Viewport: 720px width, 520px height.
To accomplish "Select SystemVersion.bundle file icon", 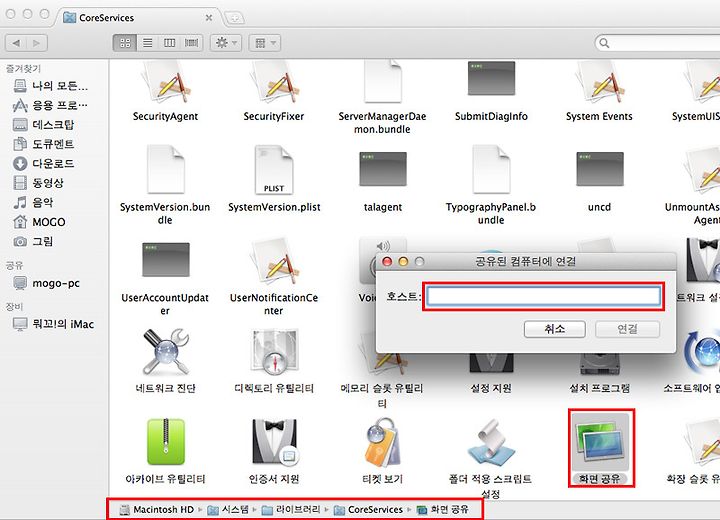I will click(165, 169).
